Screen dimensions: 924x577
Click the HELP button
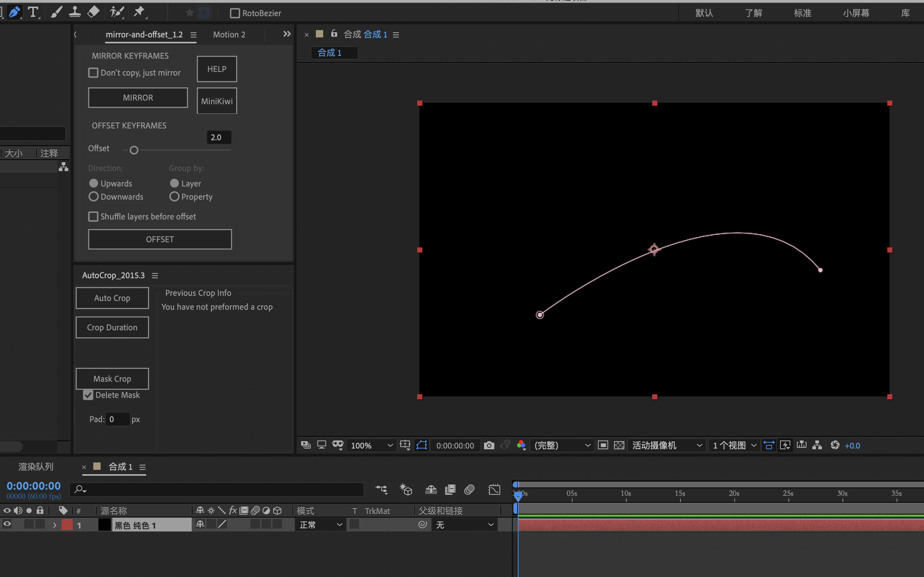(217, 69)
